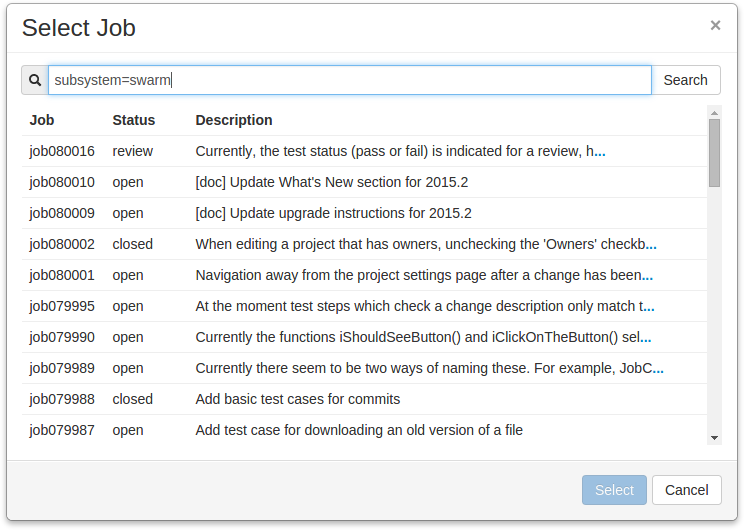
Task: Select job079988 row
Action: tap(364, 399)
